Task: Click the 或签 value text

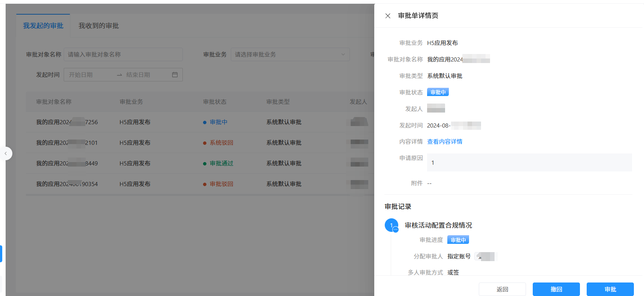Action: pos(453,272)
